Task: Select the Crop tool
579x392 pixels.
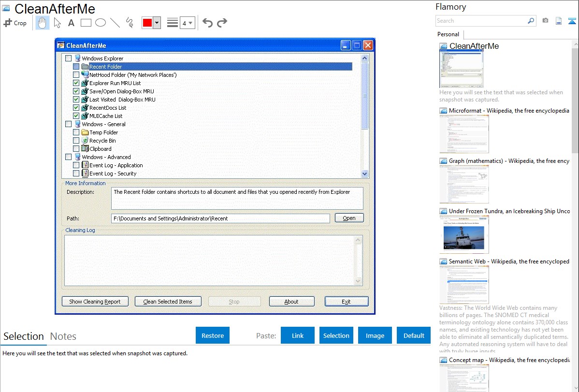Action: [15, 23]
